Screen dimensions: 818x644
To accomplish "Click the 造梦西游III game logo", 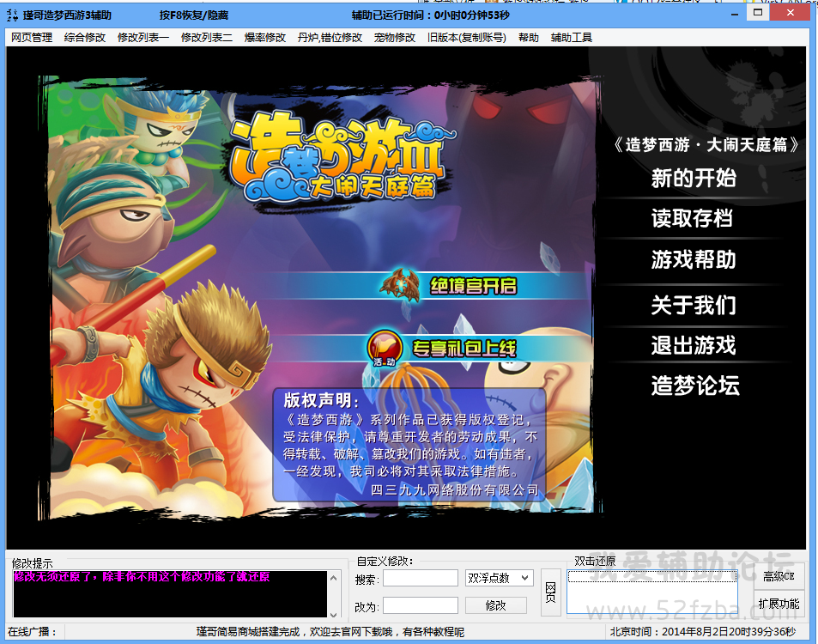I will (342, 156).
